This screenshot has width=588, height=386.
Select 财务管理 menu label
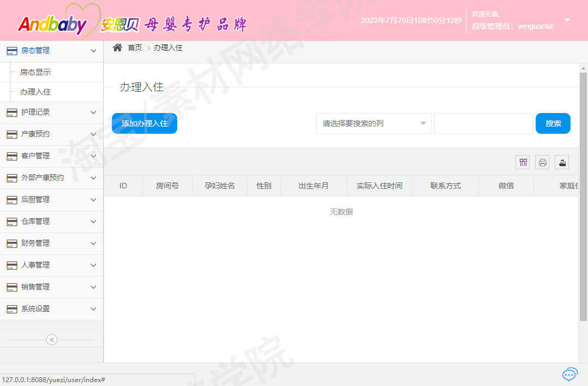(35, 243)
